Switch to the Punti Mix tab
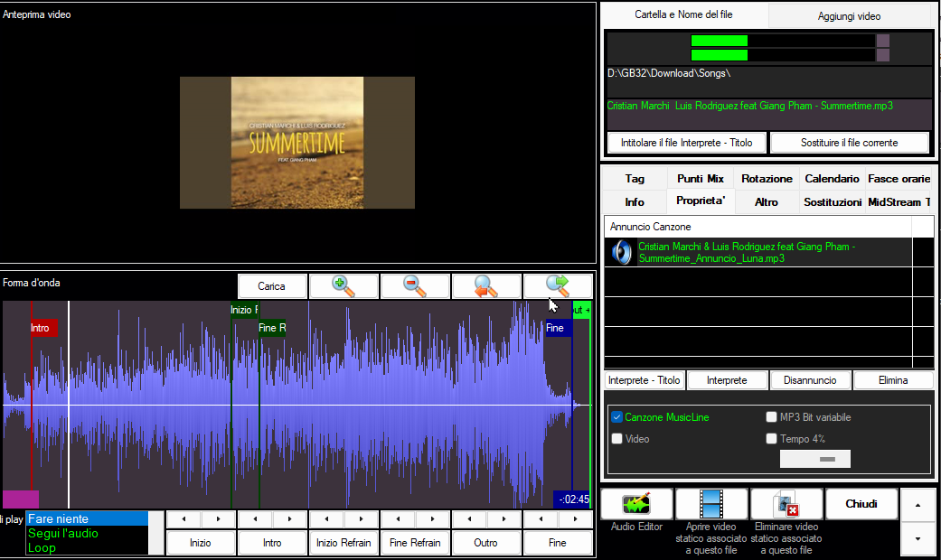The width and height of the screenshot is (941, 560). 701,179
